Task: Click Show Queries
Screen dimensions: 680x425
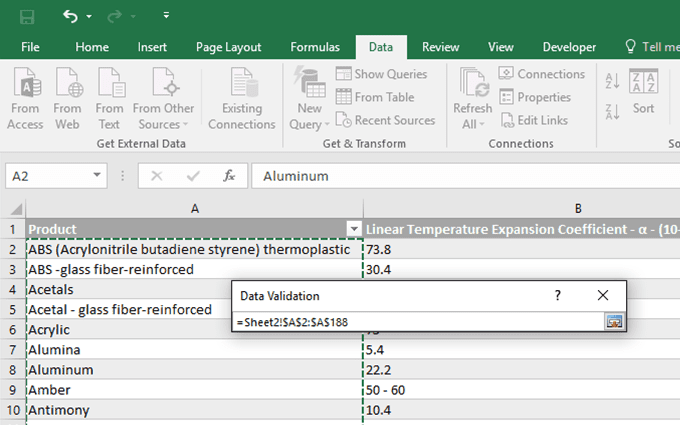Action: [x=382, y=74]
